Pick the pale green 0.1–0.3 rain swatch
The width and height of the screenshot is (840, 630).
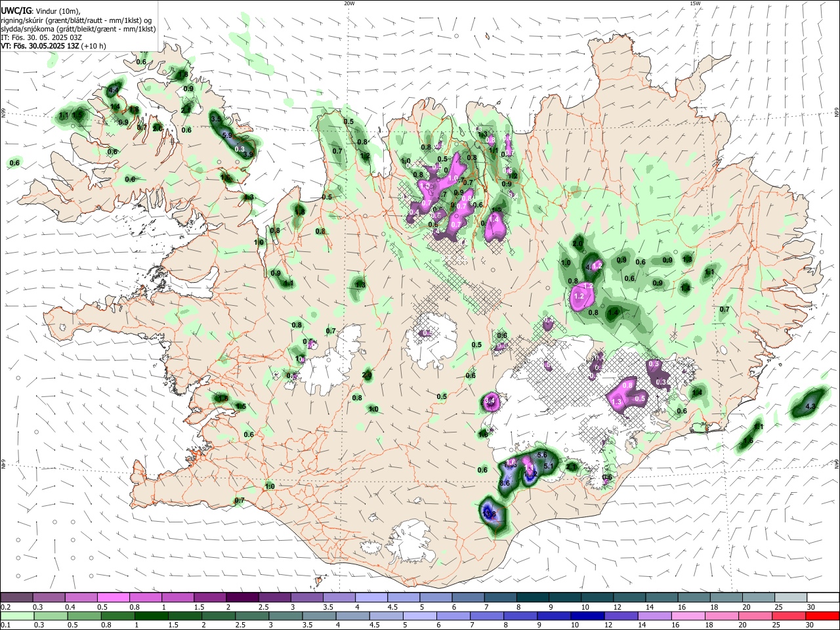[17, 616]
